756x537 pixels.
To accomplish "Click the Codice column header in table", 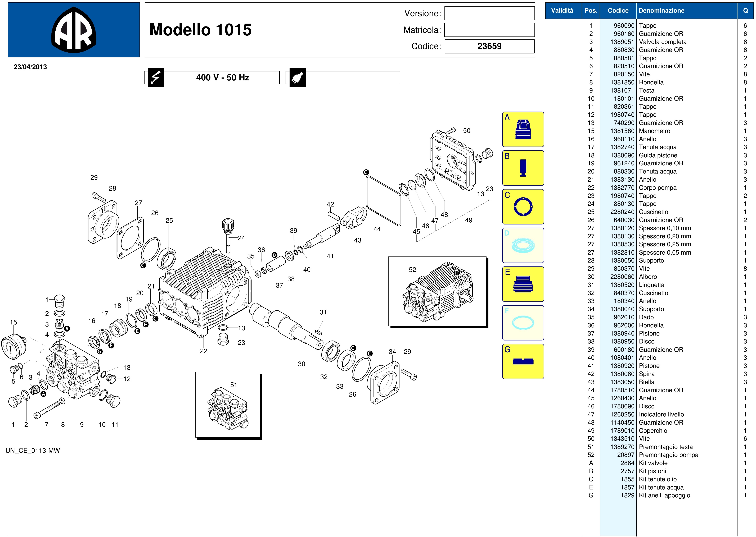I will coord(618,11).
